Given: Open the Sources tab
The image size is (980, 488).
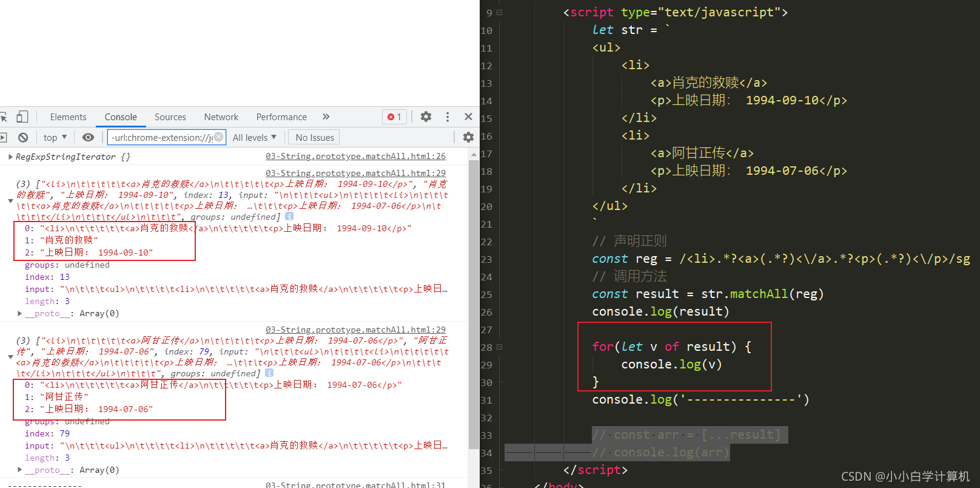Looking at the screenshot, I should pyautogui.click(x=170, y=117).
